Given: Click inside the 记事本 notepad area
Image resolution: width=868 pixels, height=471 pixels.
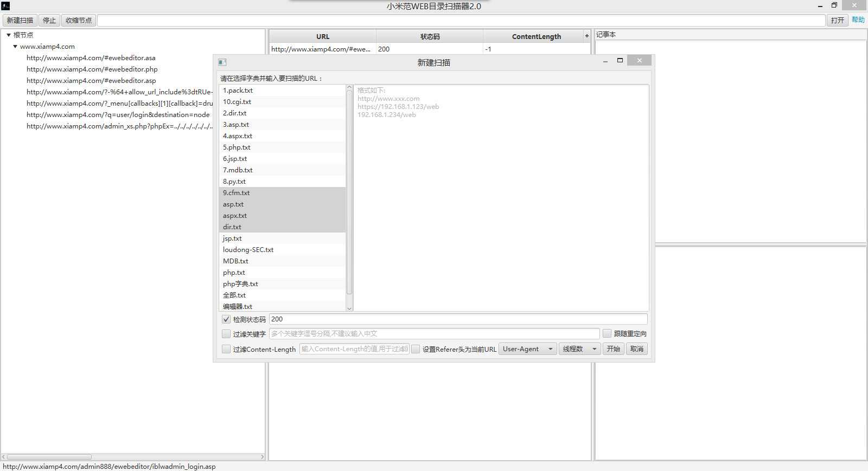Looking at the screenshot, I should click(x=731, y=141).
